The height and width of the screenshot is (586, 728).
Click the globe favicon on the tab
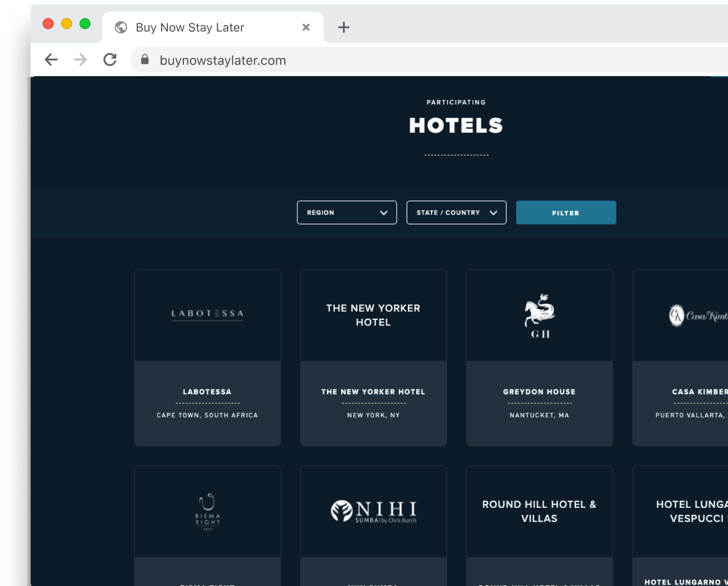[x=121, y=27]
